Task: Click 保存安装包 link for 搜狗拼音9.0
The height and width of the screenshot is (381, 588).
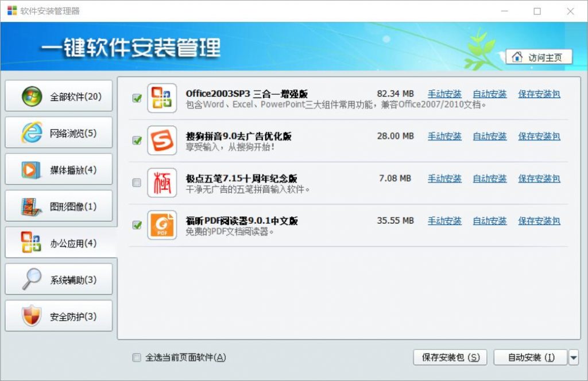Action: click(539, 137)
